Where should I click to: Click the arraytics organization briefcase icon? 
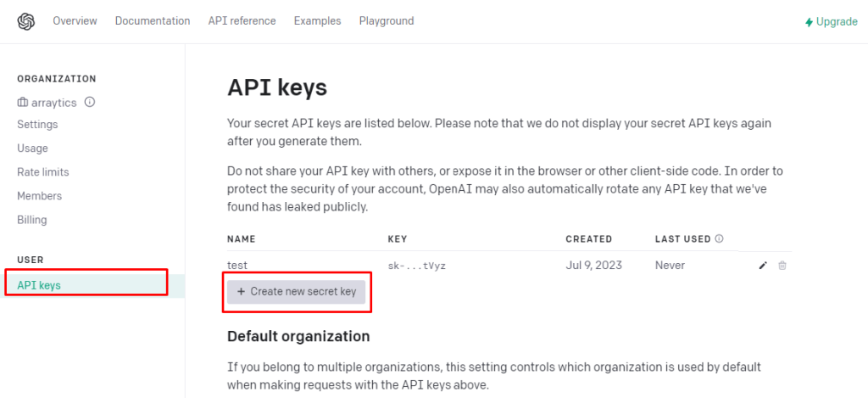click(x=23, y=103)
